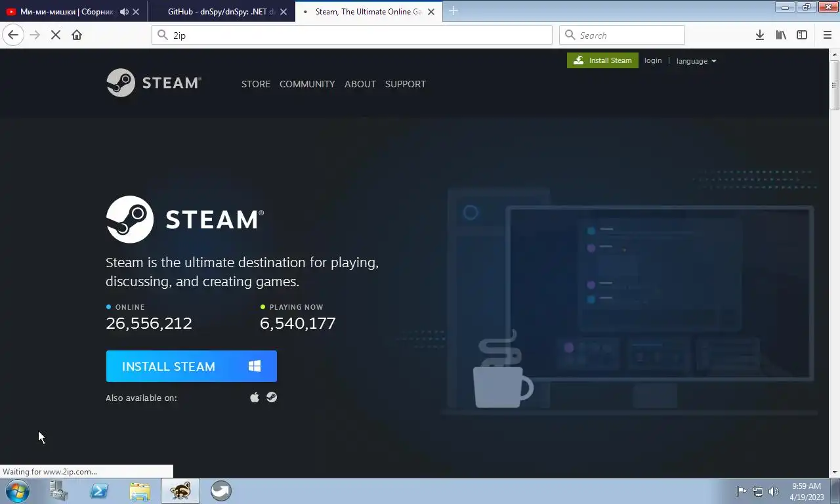840x504 pixels.
Task: Stop page loading with the X button
Action: click(56, 35)
